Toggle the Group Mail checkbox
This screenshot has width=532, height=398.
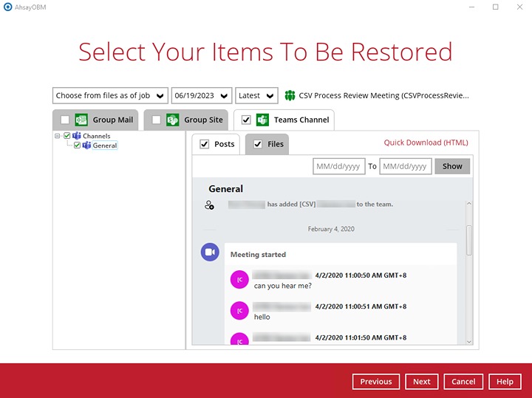click(65, 120)
